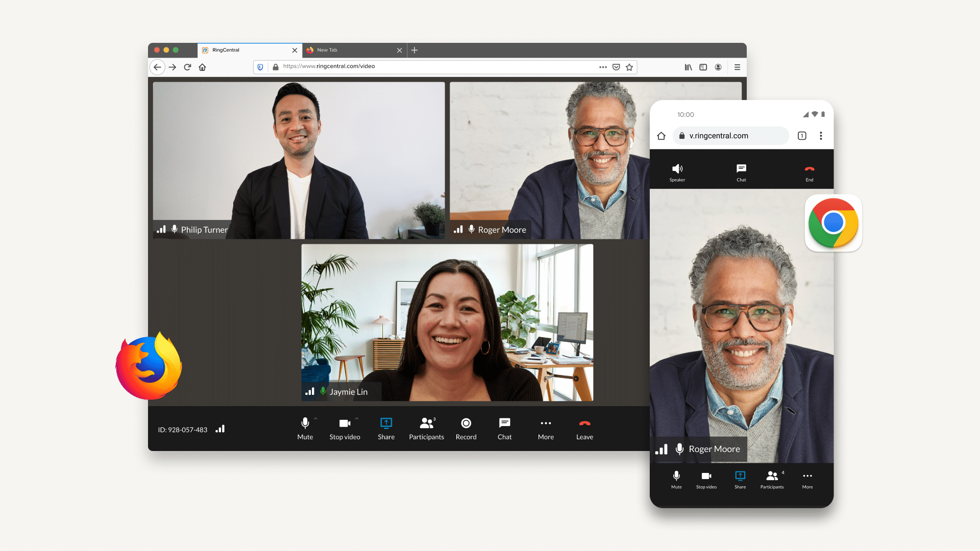Select the RingCentral browser tab
Image resolution: width=980 pixels, height=551 pixels.
tap(250, 50)
